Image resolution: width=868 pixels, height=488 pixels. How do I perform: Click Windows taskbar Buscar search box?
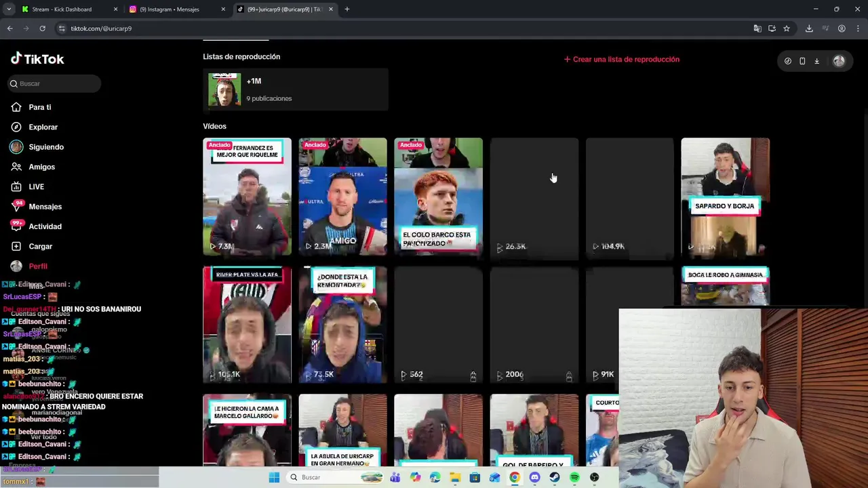pos(335,477)
